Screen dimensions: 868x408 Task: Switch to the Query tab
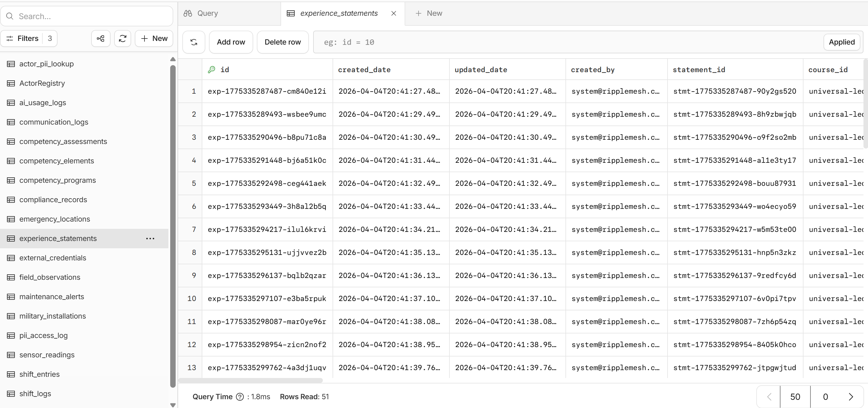click(x=230, y=13)
